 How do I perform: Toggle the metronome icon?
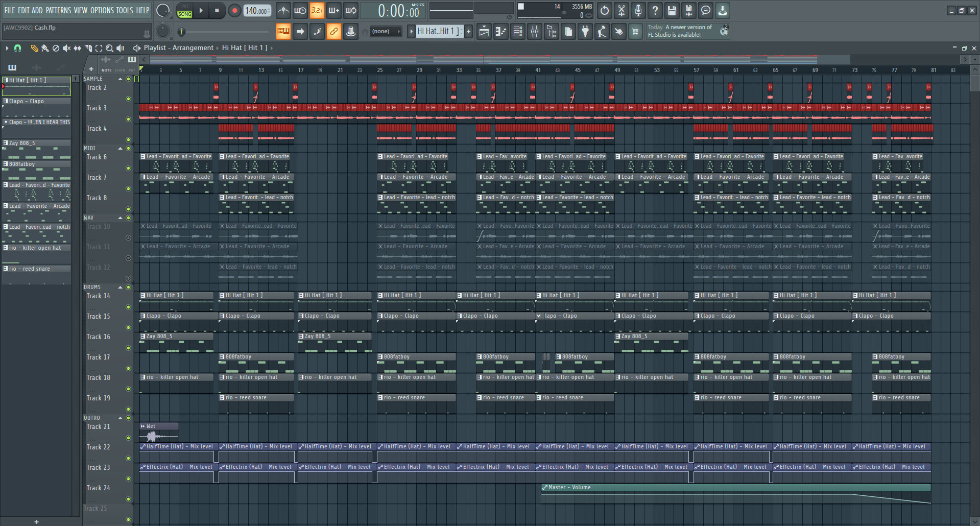point(283,10)
